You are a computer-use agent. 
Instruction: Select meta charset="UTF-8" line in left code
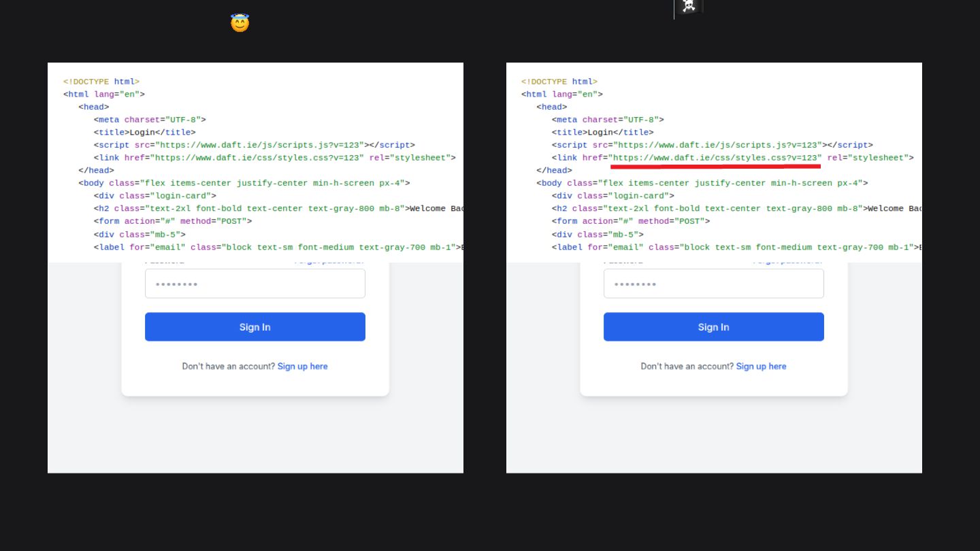pyautogui.click(x=150, y=119)
